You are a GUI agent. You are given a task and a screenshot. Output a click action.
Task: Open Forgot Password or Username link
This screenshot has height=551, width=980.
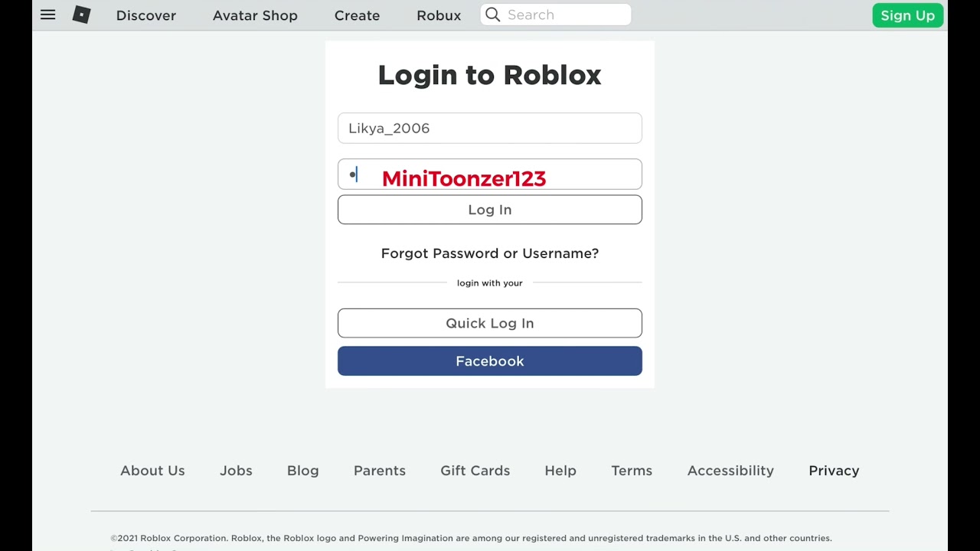click(490, 253)
